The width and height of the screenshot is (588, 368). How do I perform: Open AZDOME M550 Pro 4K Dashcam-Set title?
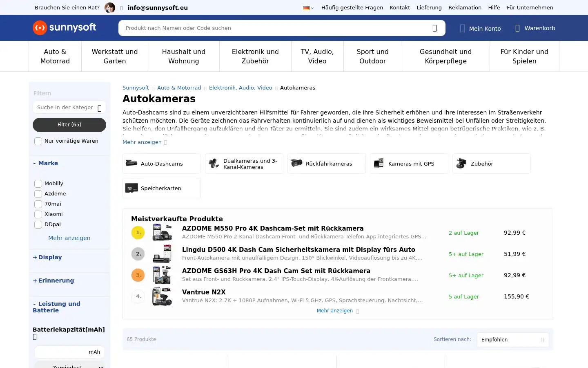pyautogui.click(x=273, y=228)
